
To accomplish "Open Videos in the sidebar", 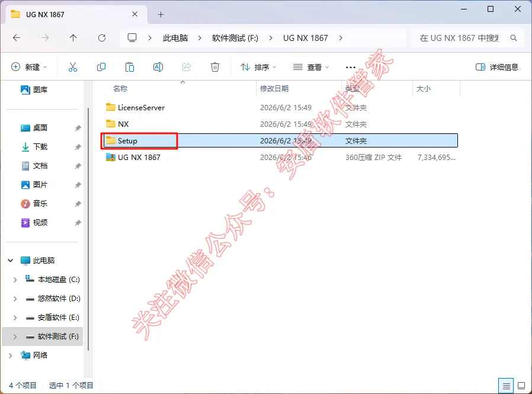I will point(34,223).
